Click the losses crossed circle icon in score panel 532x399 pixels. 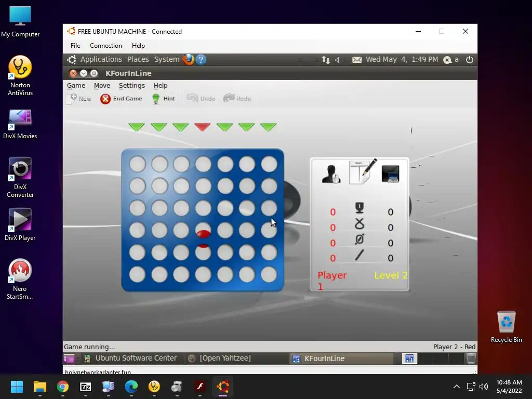click(x=360, y=239)
